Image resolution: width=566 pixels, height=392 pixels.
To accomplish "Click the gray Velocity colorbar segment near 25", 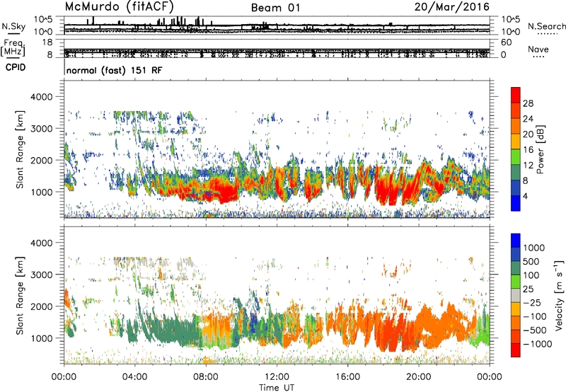I will coord(516,295).
